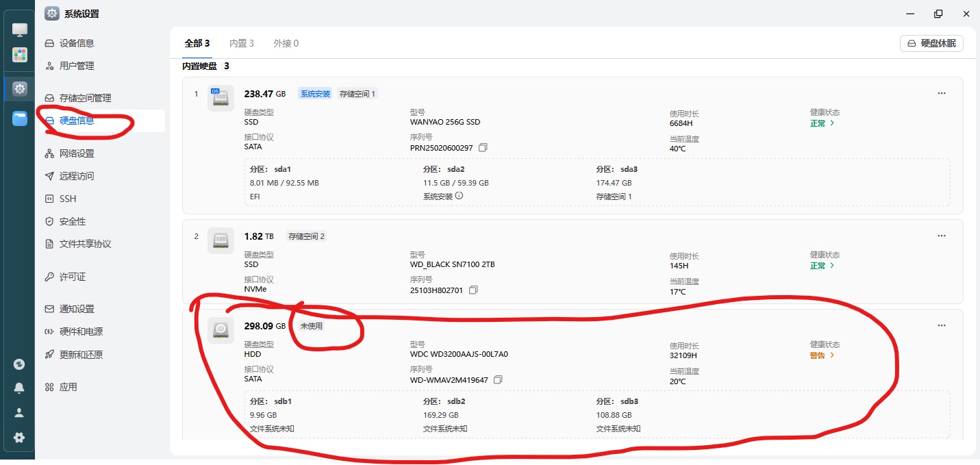The width and height of the screenshot is (980, 465).
Task: Maximize the 系统设置 window
Action: pos(938,14)
